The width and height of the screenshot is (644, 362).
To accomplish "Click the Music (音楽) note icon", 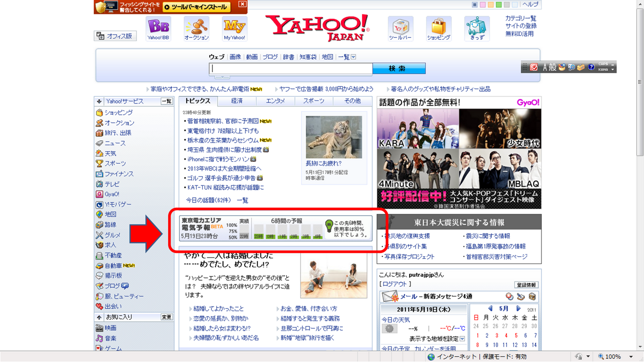I will pyautogui.click(x=99, y=339).
